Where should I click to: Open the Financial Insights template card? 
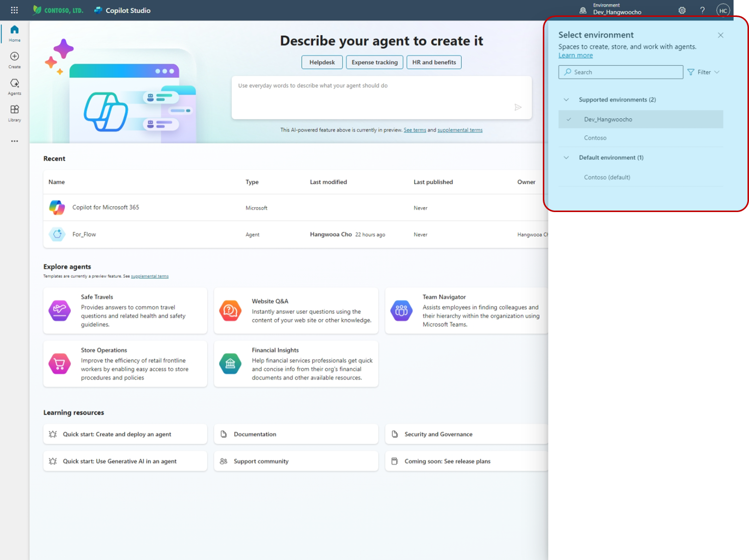pos(296,364)
